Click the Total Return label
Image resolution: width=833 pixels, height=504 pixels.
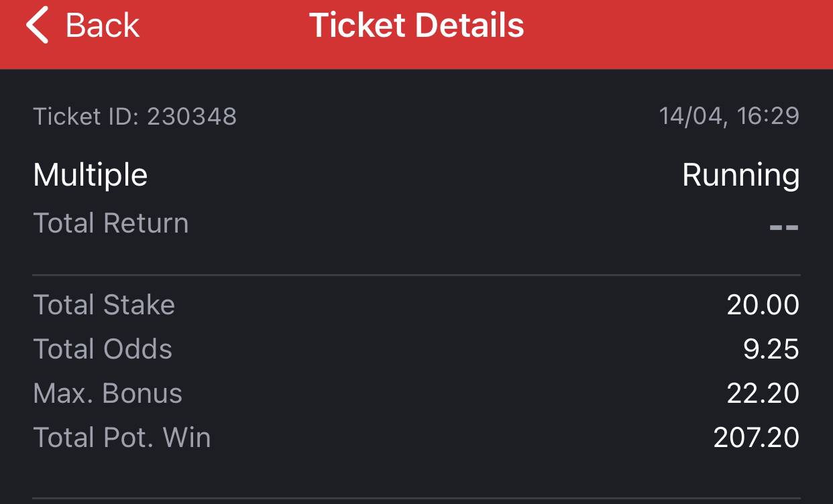coord(111,223)
